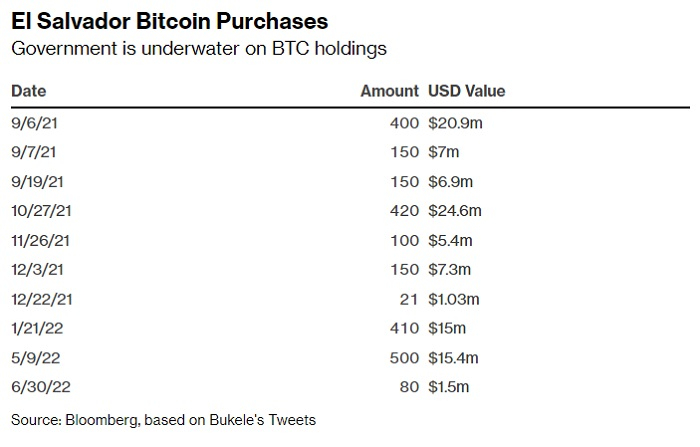The image size is (700, 447).
Task: Click the 9/6/21 date cell
Action: tap(32, 122)
